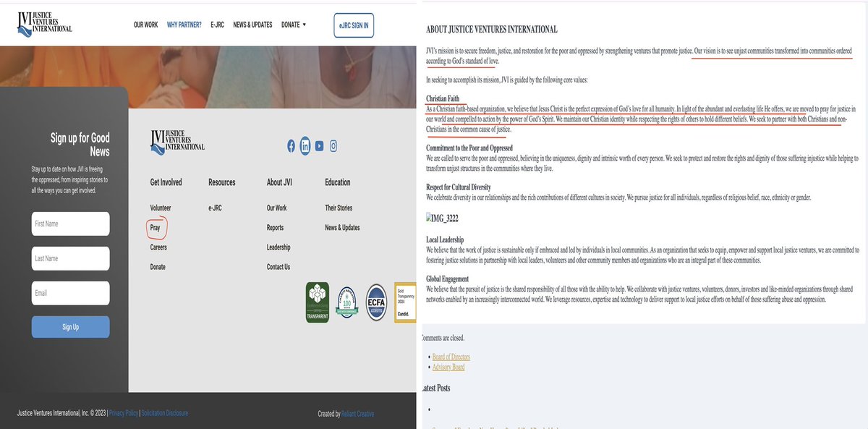
Task: Open News & Updates link under Education
Action: 342,227
